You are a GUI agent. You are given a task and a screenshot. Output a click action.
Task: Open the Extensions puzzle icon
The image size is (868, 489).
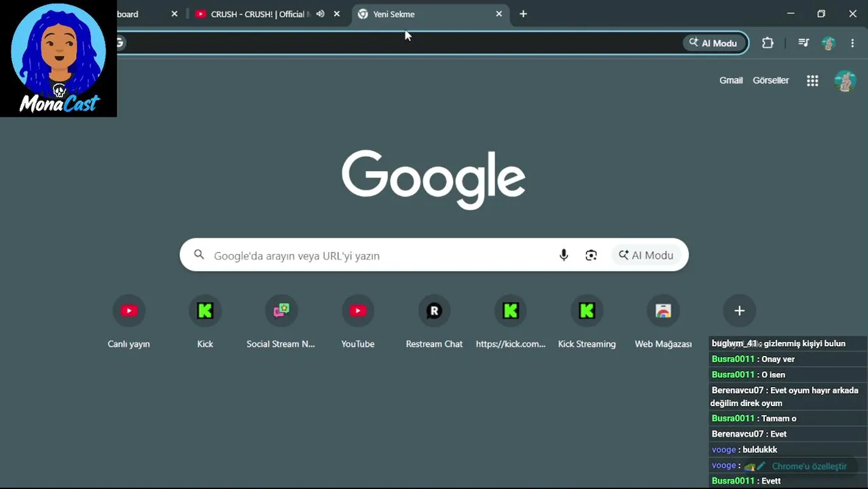[x=767, y=43]
